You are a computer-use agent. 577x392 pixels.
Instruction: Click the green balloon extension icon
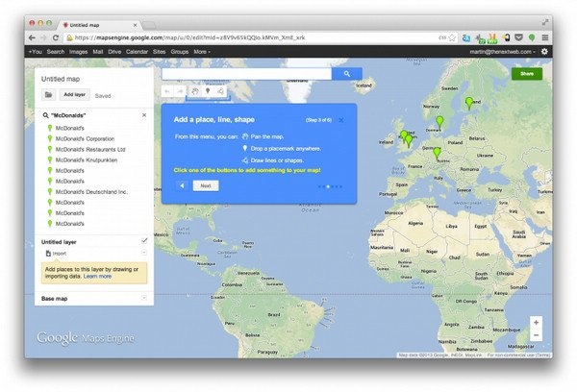[x=532, y=37]
